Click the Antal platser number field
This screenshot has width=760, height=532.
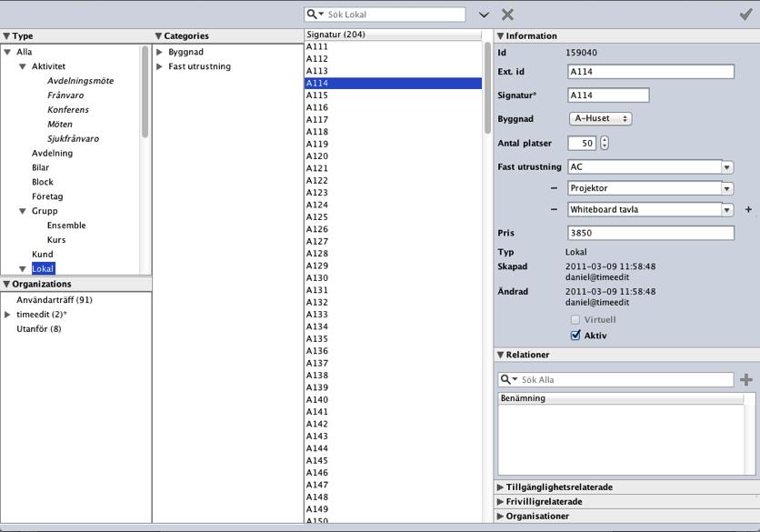tap(582, 143)
